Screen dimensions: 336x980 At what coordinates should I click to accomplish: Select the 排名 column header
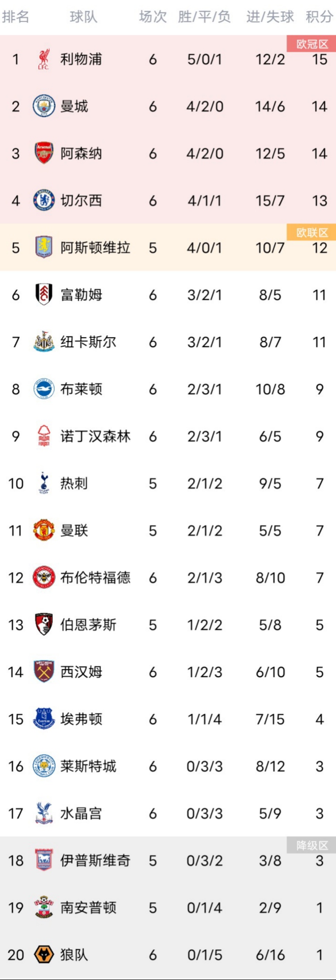coord(16,17)
